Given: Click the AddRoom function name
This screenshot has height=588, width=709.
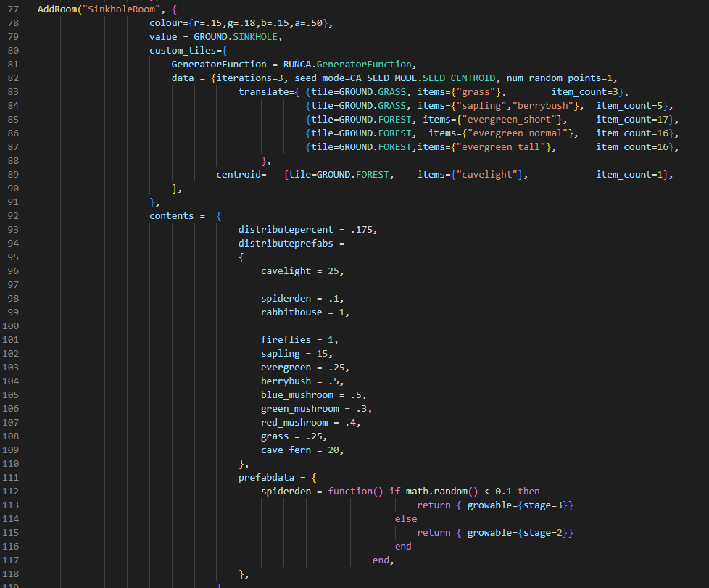Looking at the screenshot, I should 59,9.
